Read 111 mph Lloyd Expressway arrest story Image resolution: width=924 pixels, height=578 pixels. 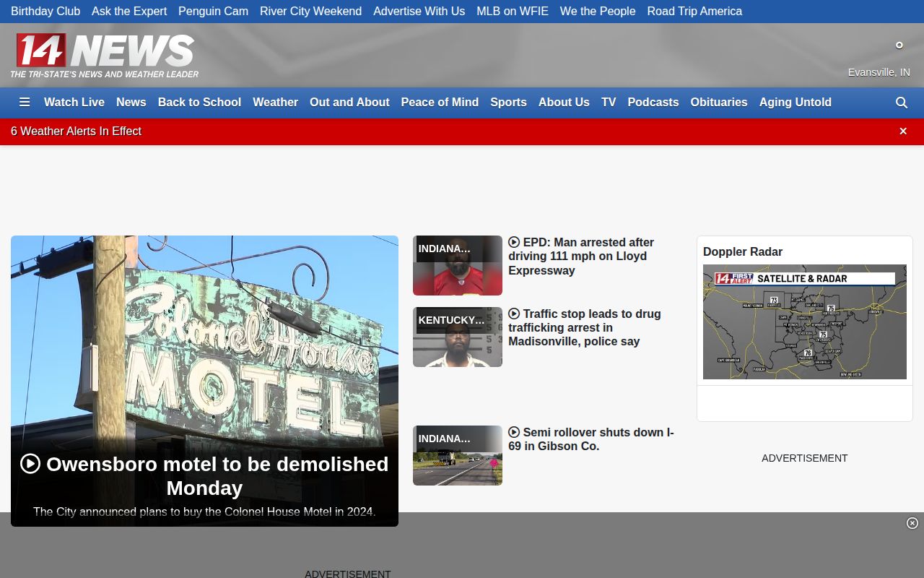click(x=581, y=256)
